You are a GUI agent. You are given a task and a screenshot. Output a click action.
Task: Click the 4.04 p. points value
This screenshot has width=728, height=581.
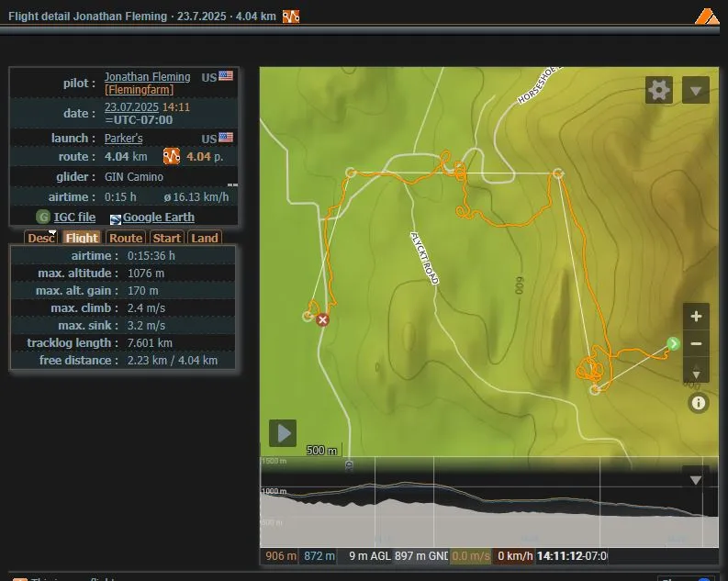coord(205,157)
